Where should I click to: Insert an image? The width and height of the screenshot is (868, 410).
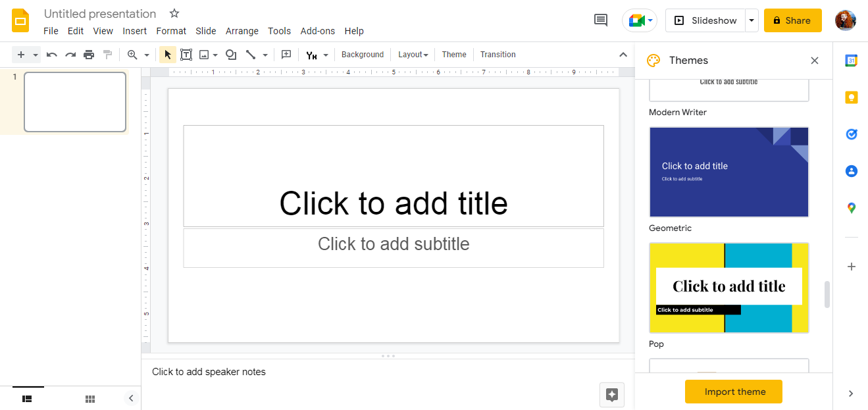tap(204, 55)
